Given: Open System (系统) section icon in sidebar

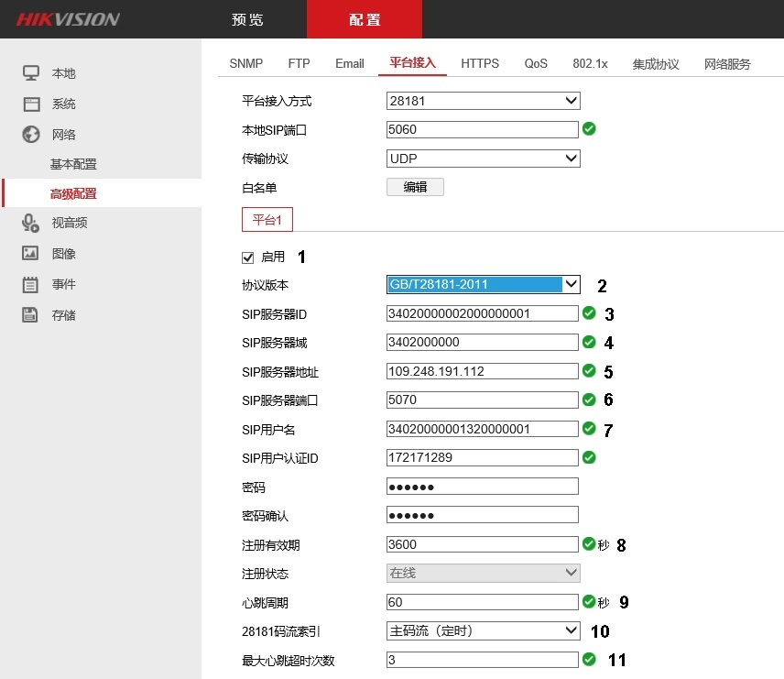Looking at the screenshot, I should 31,104.
